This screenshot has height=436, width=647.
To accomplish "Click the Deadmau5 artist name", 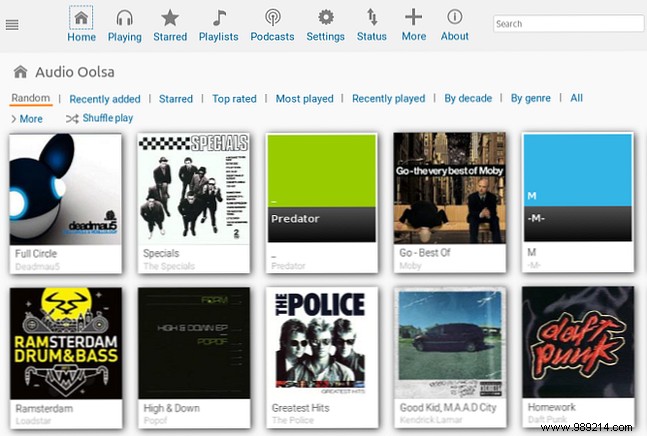I will [x=38, y=266].
